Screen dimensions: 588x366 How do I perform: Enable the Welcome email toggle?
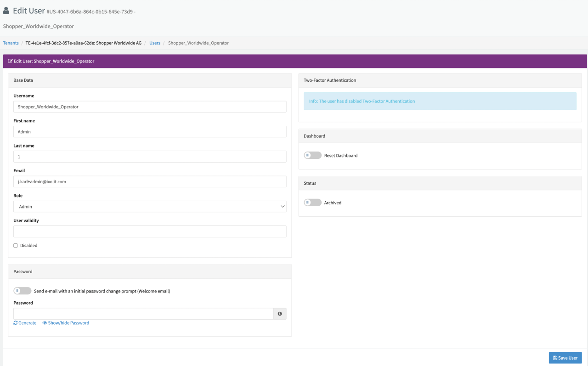point(23,291)
